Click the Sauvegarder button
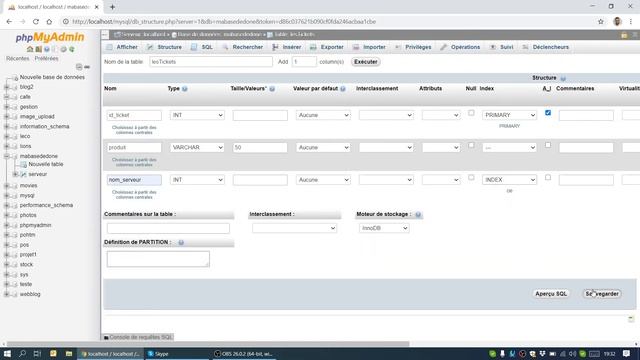Screen dimensions: 640x360 pos(602,294)
